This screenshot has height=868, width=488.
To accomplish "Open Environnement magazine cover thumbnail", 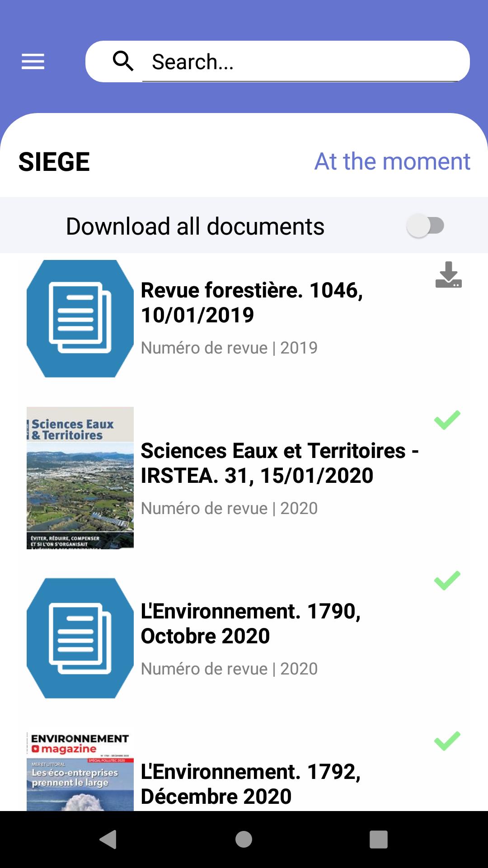I will [80, 771].
